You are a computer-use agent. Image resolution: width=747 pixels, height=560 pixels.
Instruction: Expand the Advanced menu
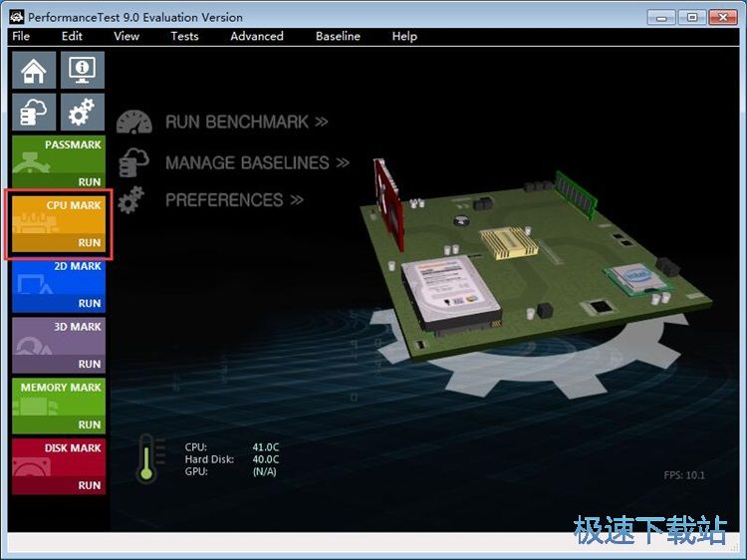tap(257, 36)
